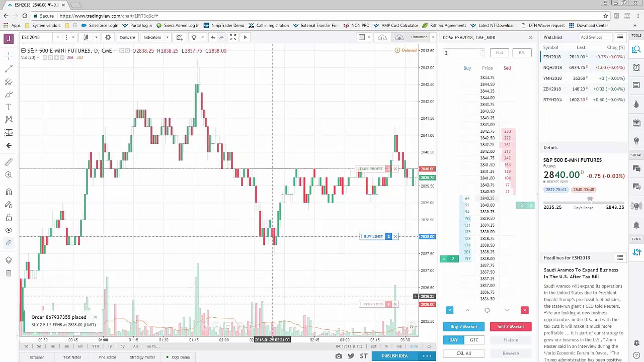Viewport: 644px width, 362px height.
Task: Share chart on Twitter
Action: click(x=351, y=356)
